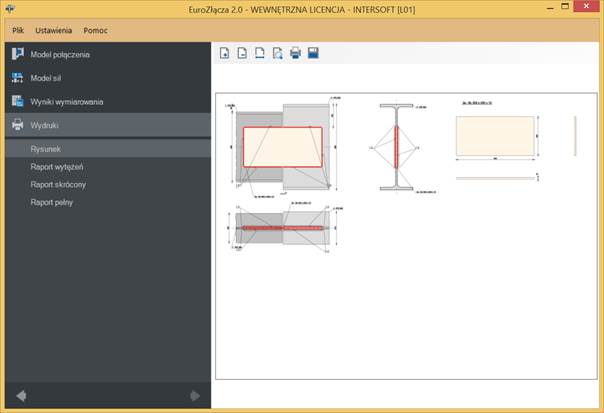Select Model sił label in sidebar
The width and height of the screenshot is (604, 413).
[x=45, y=78]
